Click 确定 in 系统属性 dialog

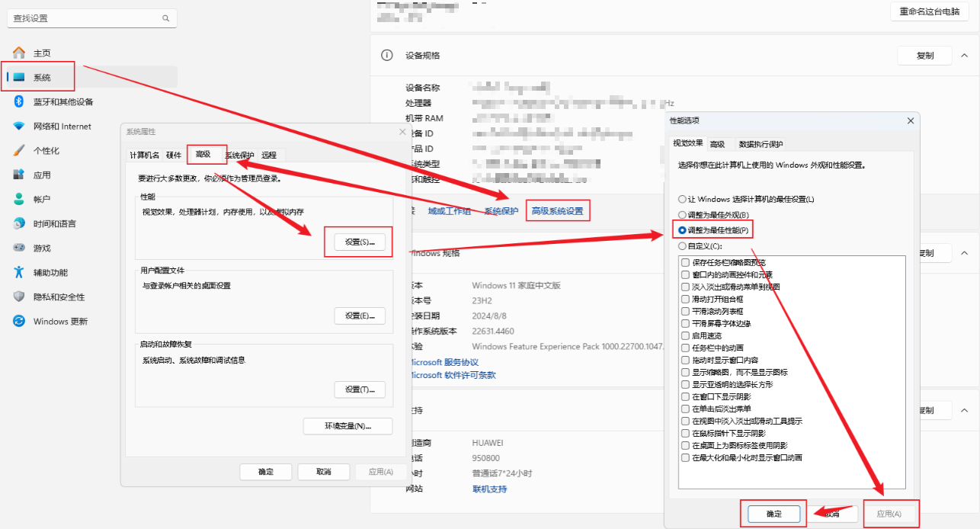point(266,472)
